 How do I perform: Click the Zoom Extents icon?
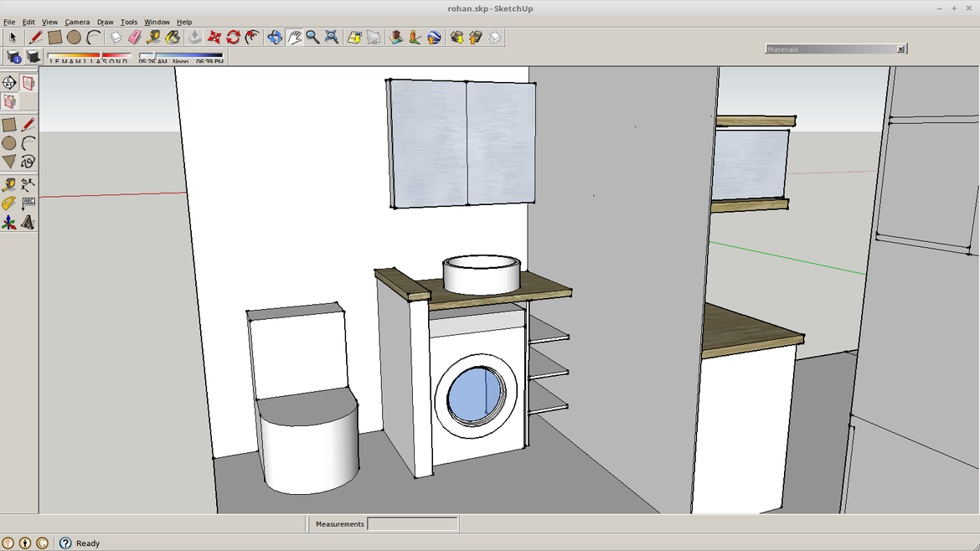331,37
